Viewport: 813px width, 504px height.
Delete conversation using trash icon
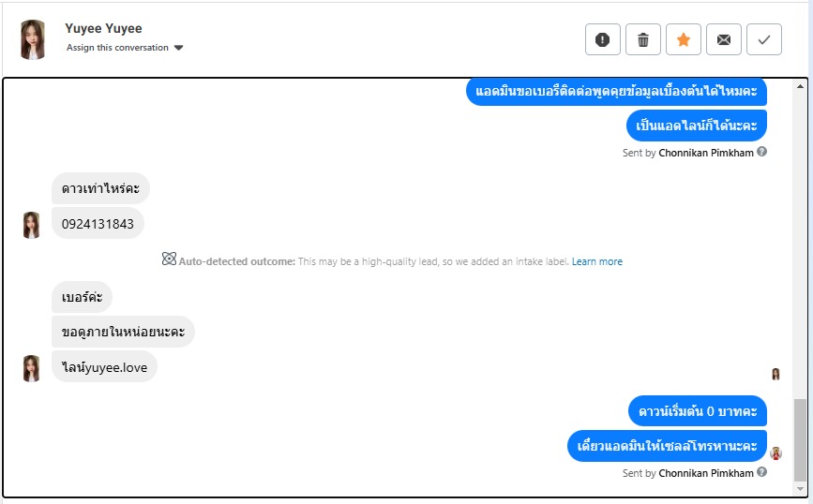click(643, 39)
